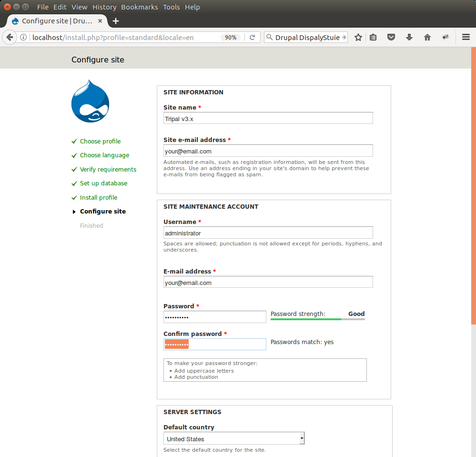Screen dimensions: 476x457
Task: Go to the browser home icon
Action: coord(427,37)
